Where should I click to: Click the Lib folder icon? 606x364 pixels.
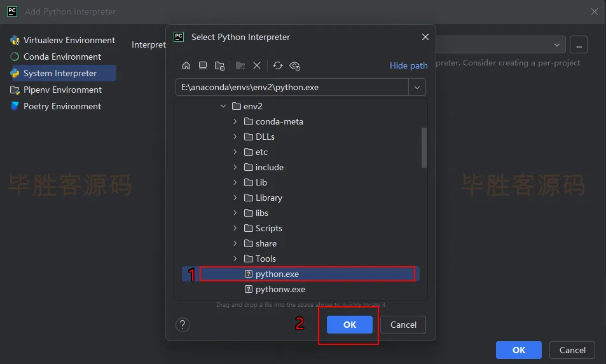click(249, 182)
